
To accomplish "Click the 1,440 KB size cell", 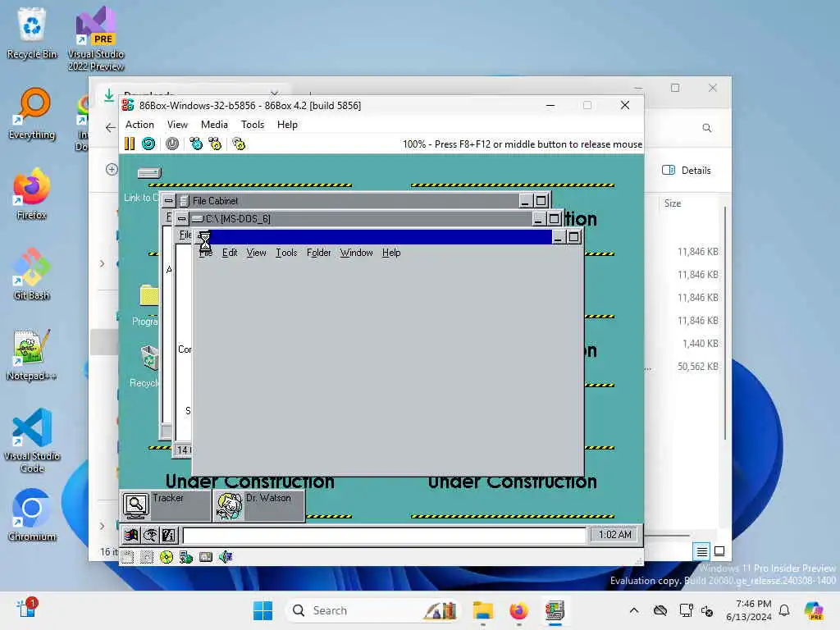I will tap(701, 344).
